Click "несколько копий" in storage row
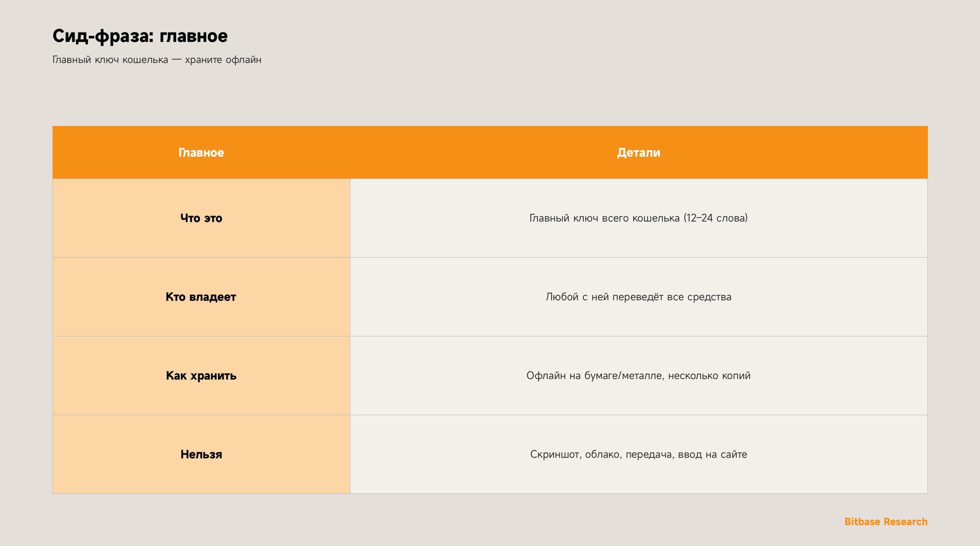This screenshot has height=546, width=980. tap(709, 376)
